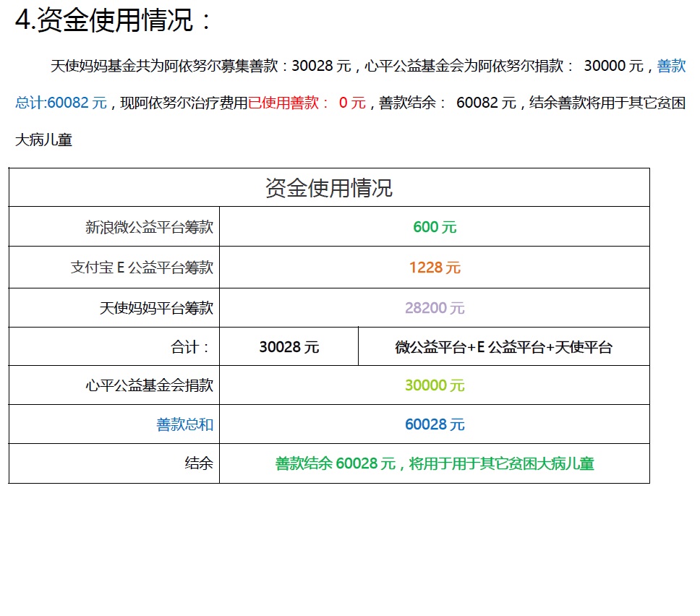Click the blue text '总计:60082 元' in paragraph

coord(61,103)
